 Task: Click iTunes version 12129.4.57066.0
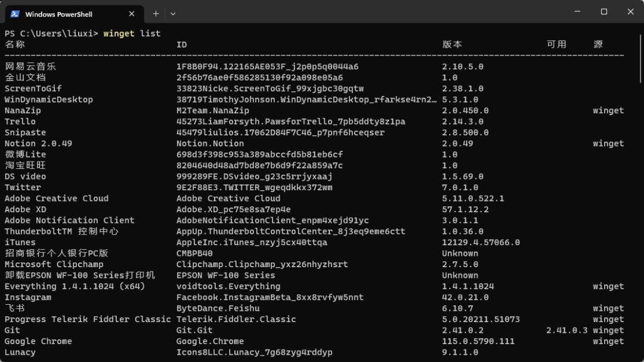pyautogui.click(x=481, y=243)
